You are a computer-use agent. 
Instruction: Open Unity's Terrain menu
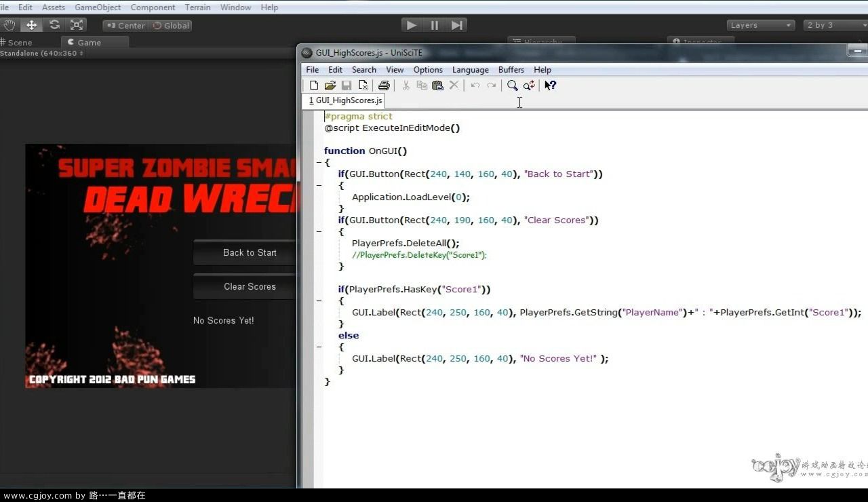pos(197,7)
